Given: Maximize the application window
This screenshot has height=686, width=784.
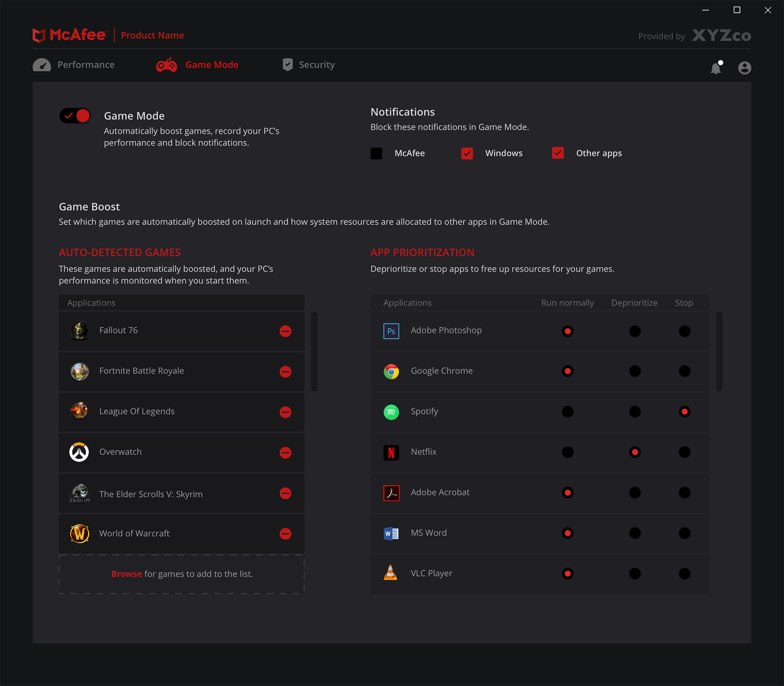Looking at the screenshot, I should [737, 10].
